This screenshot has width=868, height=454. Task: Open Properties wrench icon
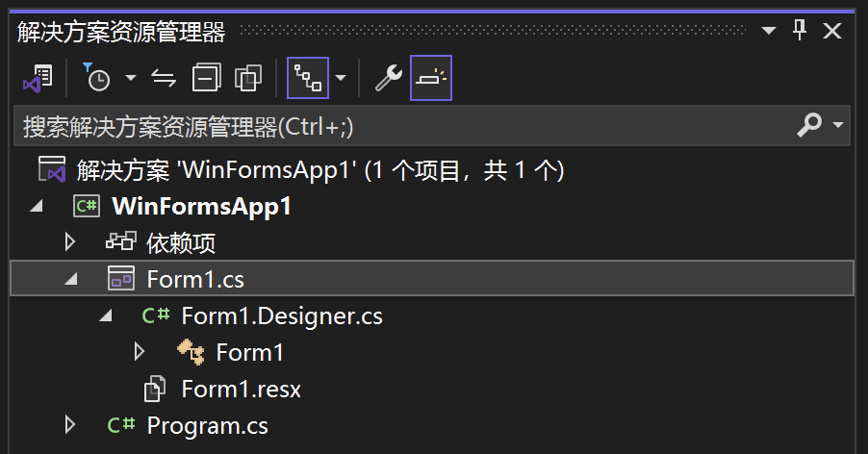coord(389,78)
